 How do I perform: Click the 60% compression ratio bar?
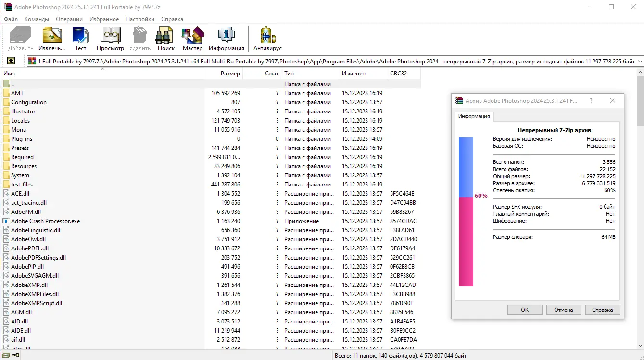466,212
